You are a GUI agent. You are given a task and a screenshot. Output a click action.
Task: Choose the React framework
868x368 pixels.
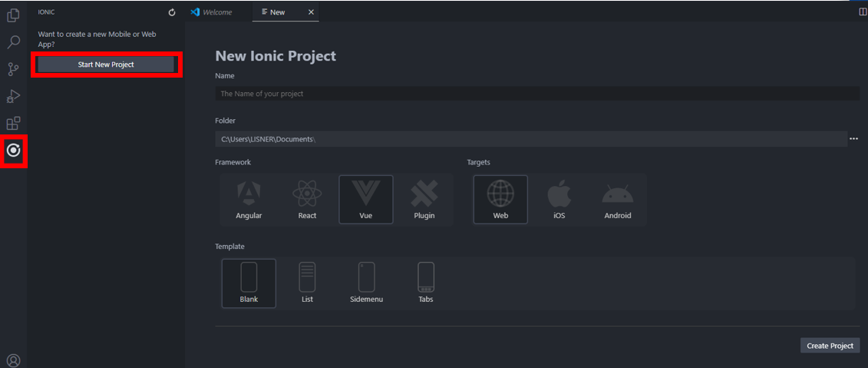pos(307,200)
